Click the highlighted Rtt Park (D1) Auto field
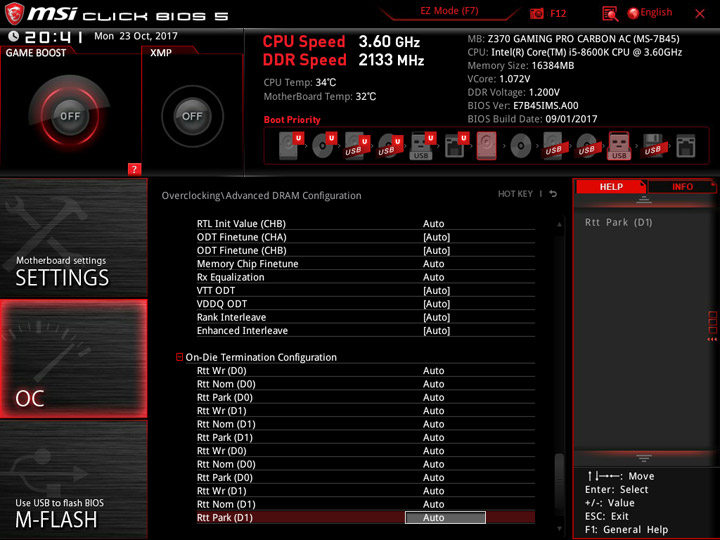720x540 pixels. [x=445, y=518]
